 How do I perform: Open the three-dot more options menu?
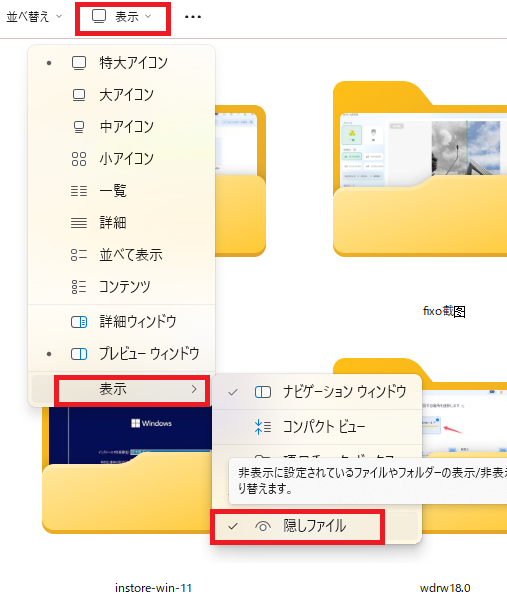[x=193, y=17]
